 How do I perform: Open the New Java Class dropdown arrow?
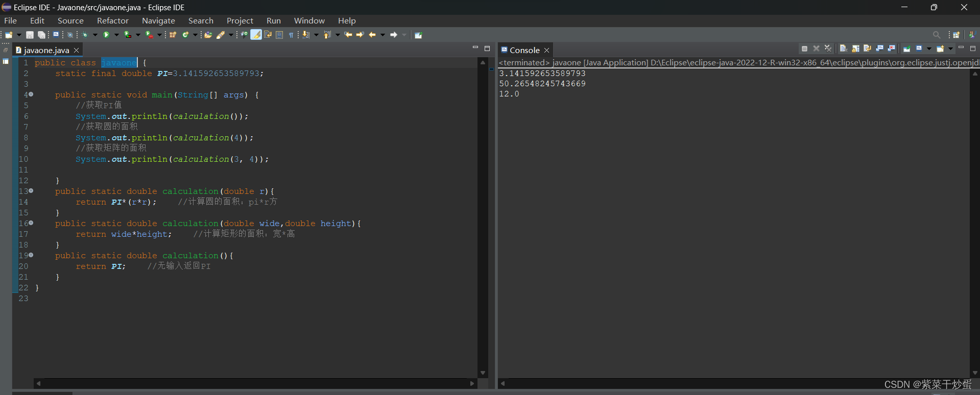(195, 35)
